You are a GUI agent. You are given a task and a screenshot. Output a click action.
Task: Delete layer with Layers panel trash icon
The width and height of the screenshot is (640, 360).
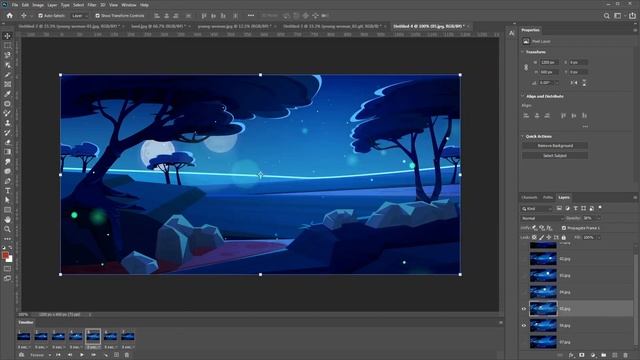pos(625,356)
